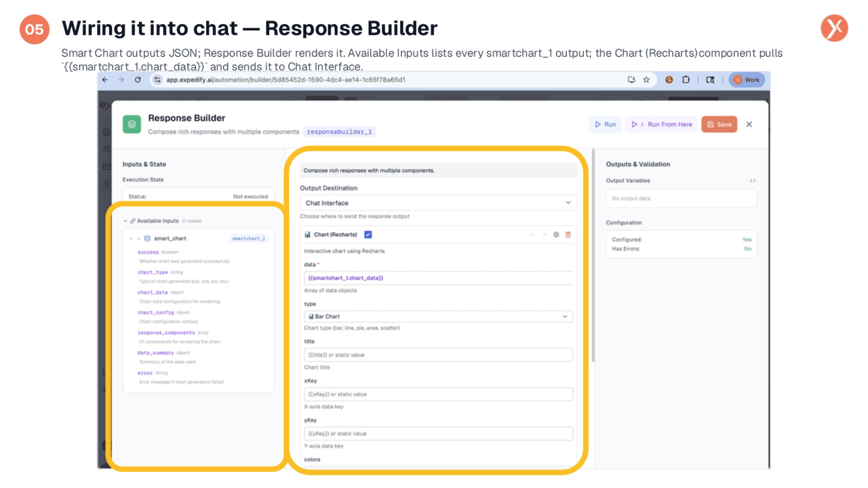This screenshot has height=488, width=868.
Task: Click the data field with smartchart_1.chart_data
Action: [x=438, y=278]
